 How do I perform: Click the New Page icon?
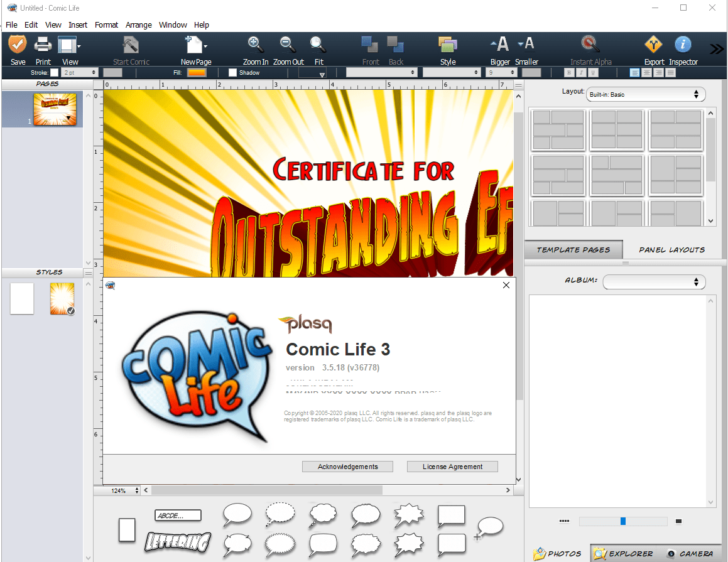[x=193, y=45]
